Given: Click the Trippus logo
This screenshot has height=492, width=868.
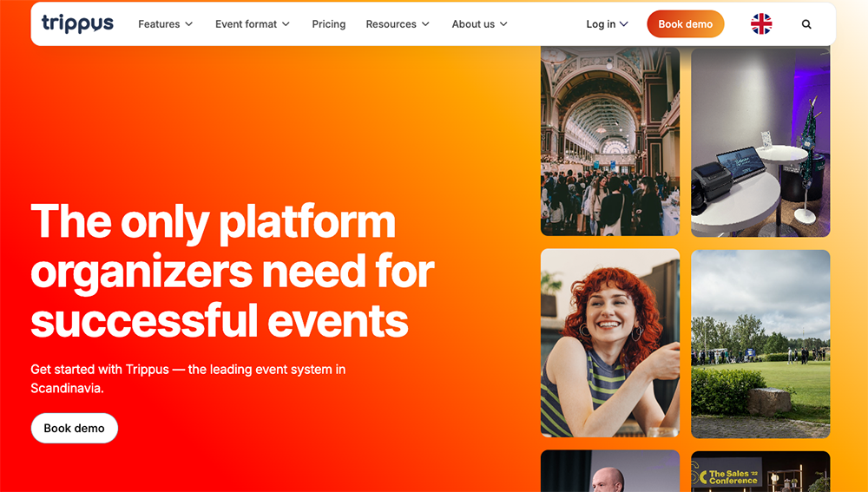Looking at the screenshot, I should click(x=77, y=23).
